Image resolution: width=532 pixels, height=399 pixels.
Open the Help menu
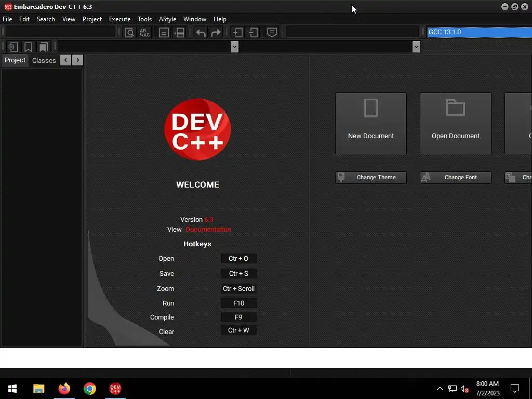pos(220,19)
